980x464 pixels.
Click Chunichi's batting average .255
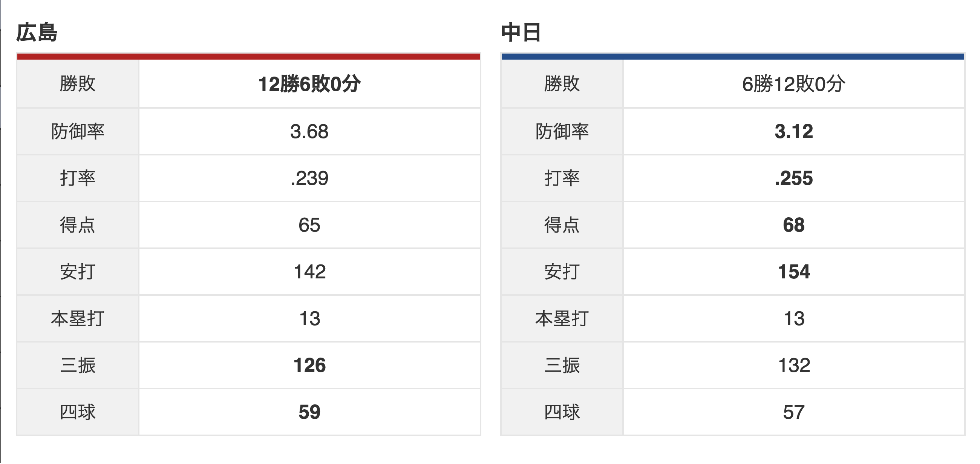click(793, 178)
